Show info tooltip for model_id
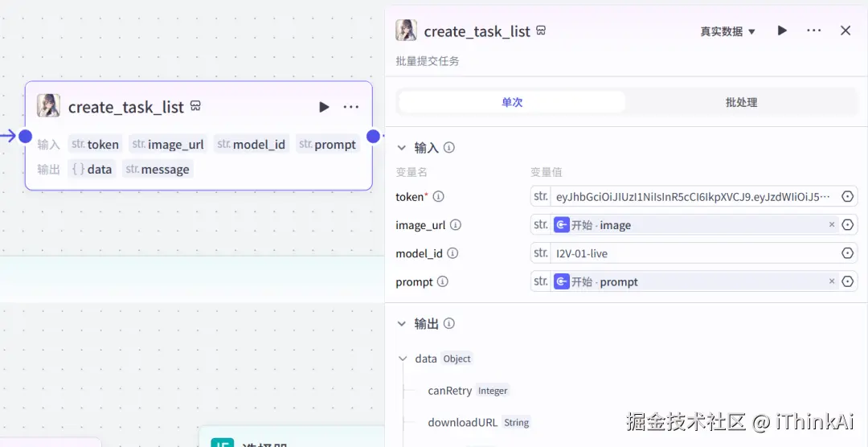The image size is (868, 447). [x=452, y=253]
